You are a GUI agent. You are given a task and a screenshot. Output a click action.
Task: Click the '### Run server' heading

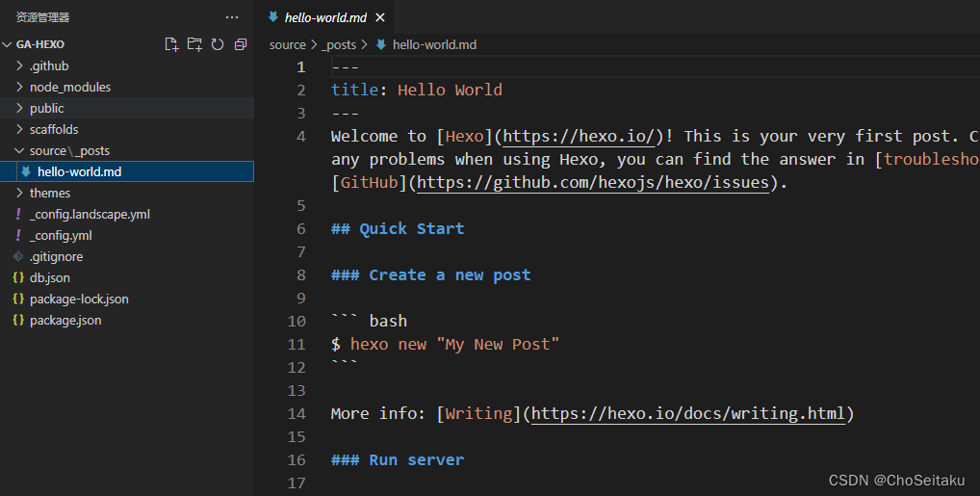click(398, 459)
